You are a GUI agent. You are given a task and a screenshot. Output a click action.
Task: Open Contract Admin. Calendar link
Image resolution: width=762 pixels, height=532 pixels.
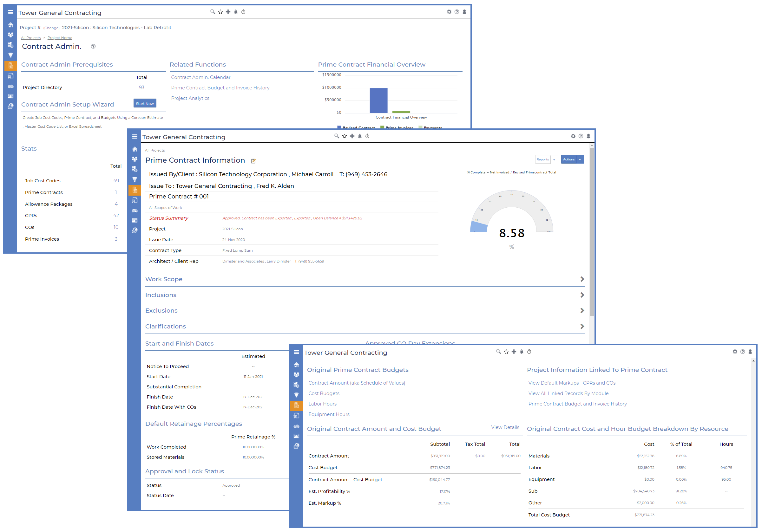pos(200,77)
